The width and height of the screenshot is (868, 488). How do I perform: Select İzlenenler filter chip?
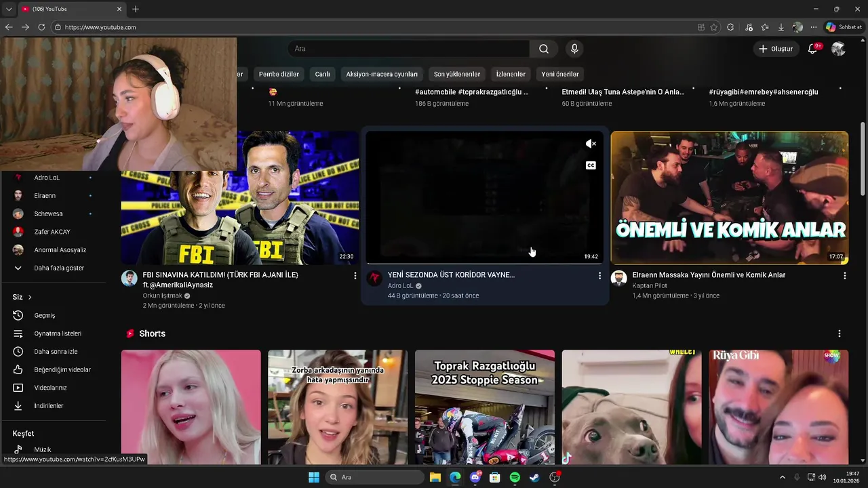point(511,74)
